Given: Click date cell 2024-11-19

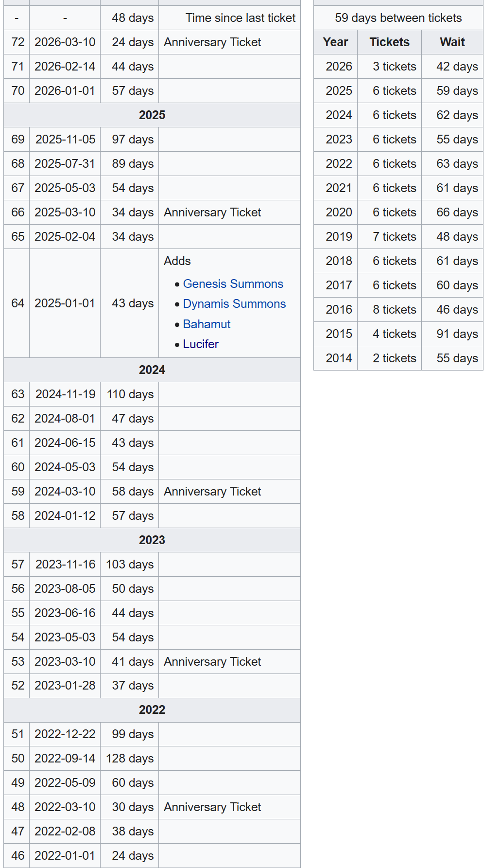Looking at the screenshot, I should pyautogui.click(x=65, y=394).
